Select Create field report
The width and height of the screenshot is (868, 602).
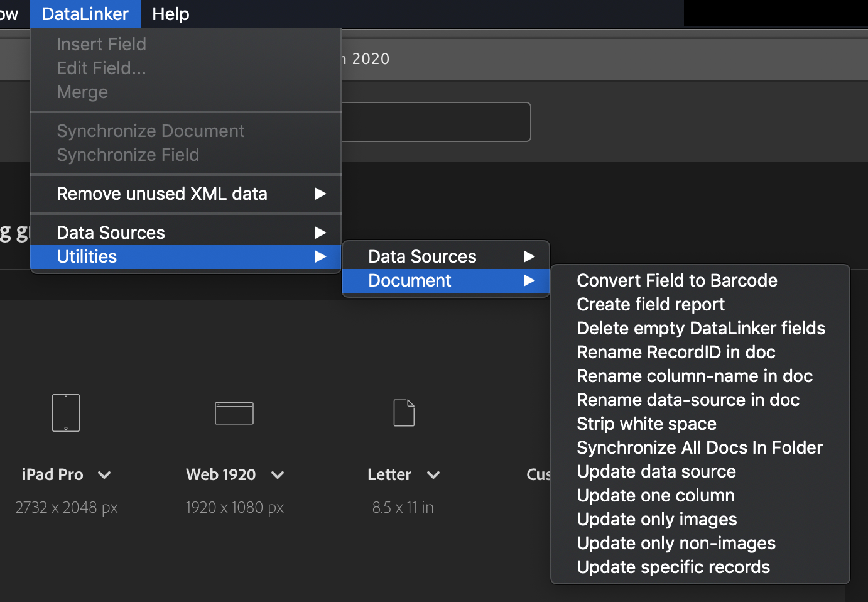(x=650, y=304)
